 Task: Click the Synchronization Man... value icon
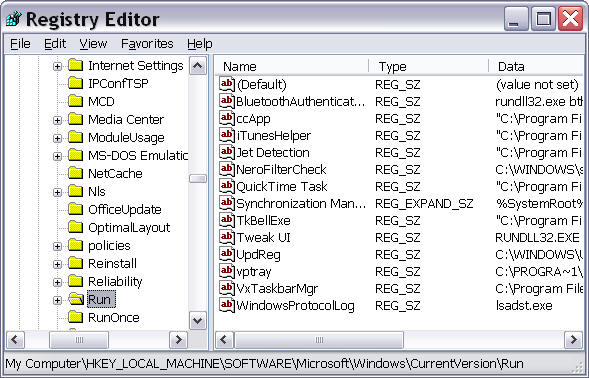coord(227,203)
